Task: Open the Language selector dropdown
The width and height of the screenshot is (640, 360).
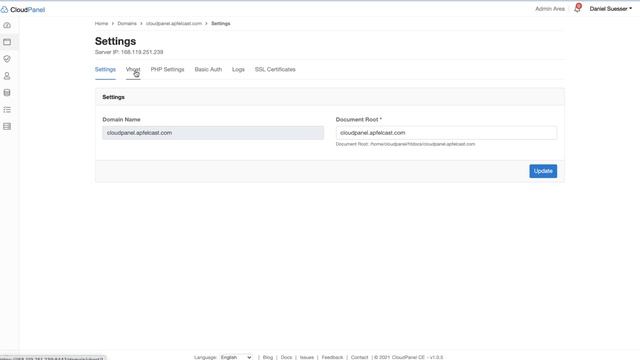Action: tap(236, 357)
